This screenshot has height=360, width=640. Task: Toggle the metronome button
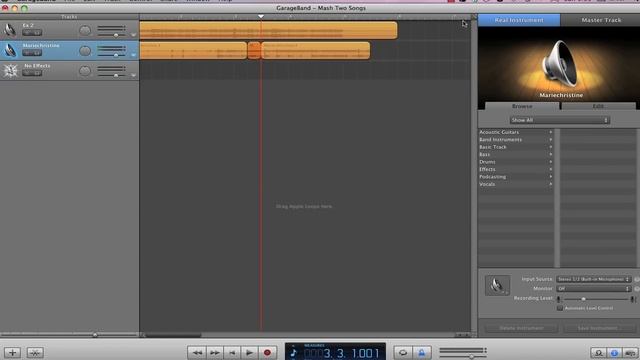(421, 353)
